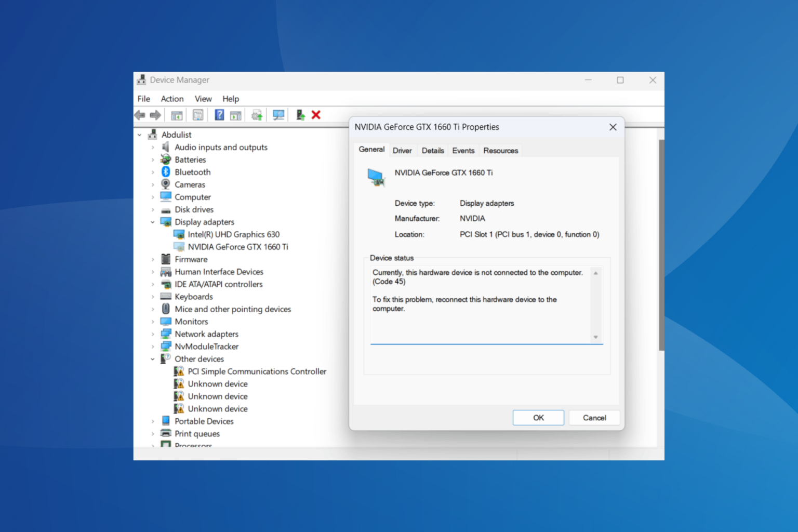Collapse the Display adapters category
Viewport: 798px width, 532px height.
153,222
